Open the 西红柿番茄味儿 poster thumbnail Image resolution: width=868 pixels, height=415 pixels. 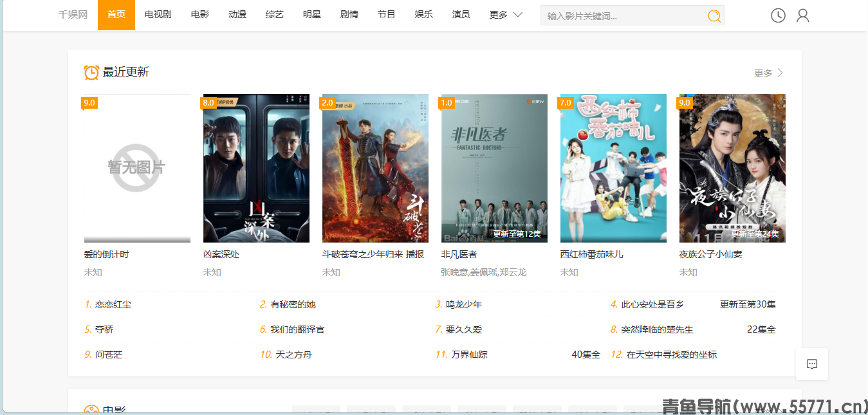click(x=613, y=168)
